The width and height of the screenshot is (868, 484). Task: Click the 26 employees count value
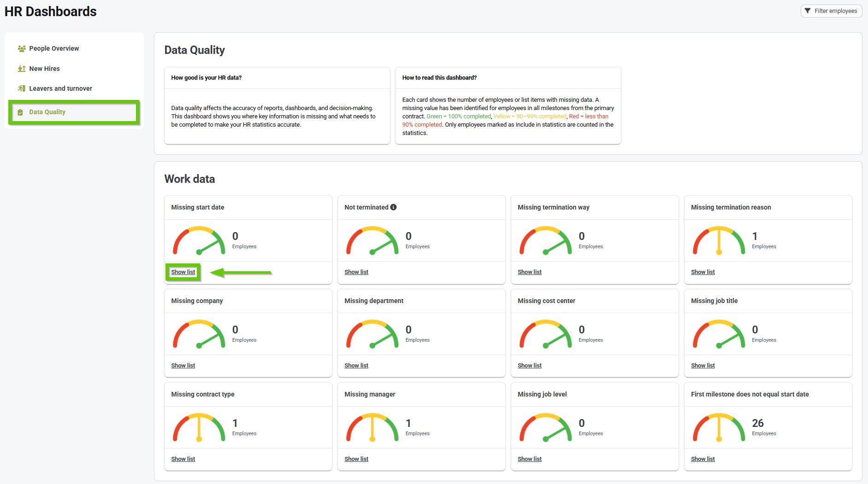pyautogui.click(x=757, y=423)
